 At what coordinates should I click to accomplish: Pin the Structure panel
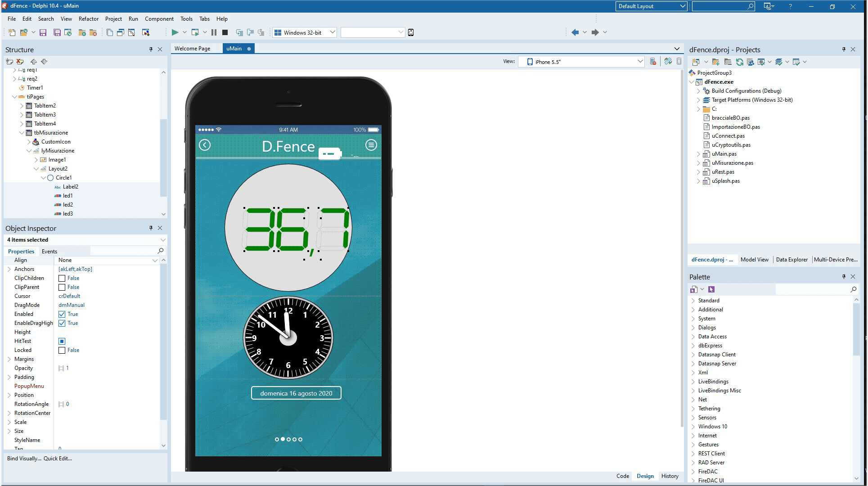(x=151, y=49)
